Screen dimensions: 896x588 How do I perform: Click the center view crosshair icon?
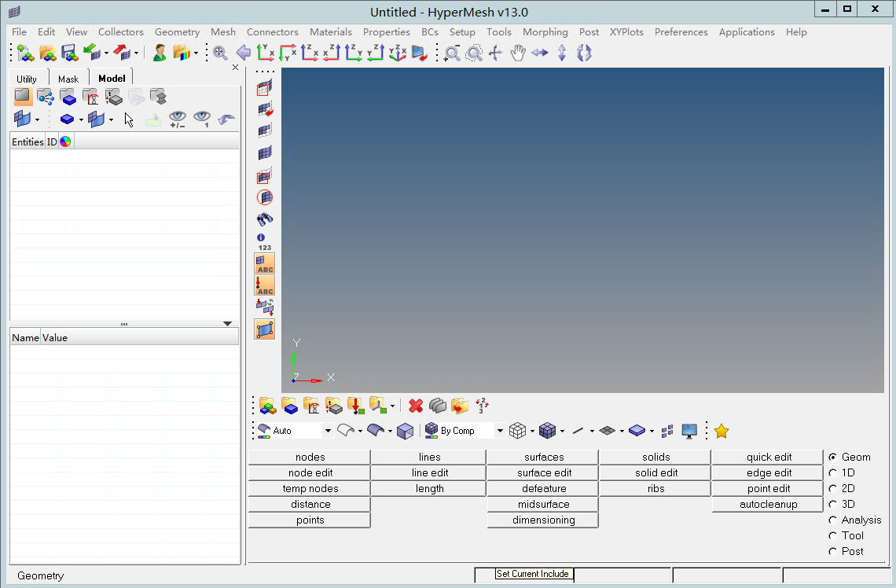(x=495, y=53)
